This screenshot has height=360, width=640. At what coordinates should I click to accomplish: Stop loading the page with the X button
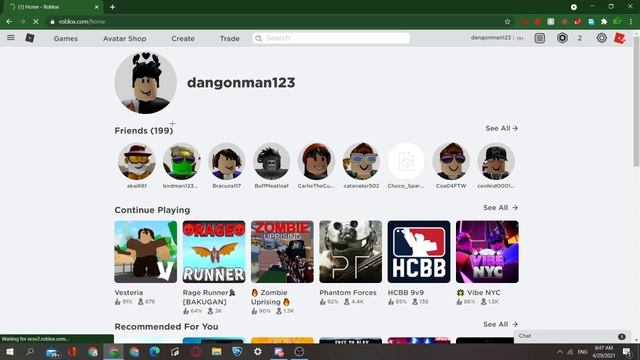pos(36,22)
